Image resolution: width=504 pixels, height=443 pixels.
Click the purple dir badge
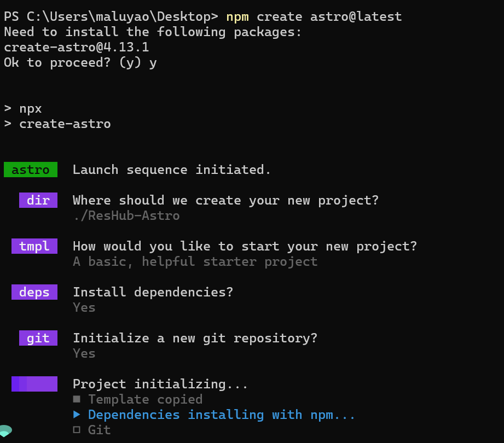pyautogui.click(x=38, y=200)
